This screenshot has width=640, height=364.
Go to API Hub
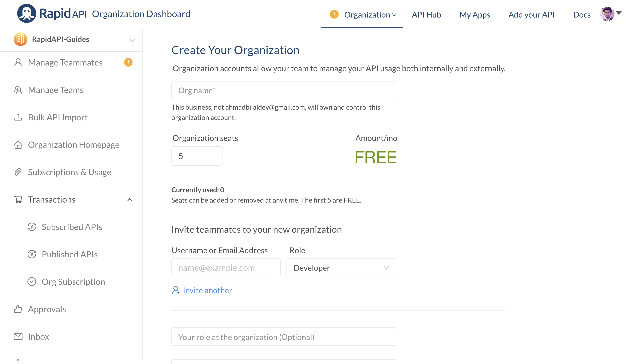[x=426, y=14]
